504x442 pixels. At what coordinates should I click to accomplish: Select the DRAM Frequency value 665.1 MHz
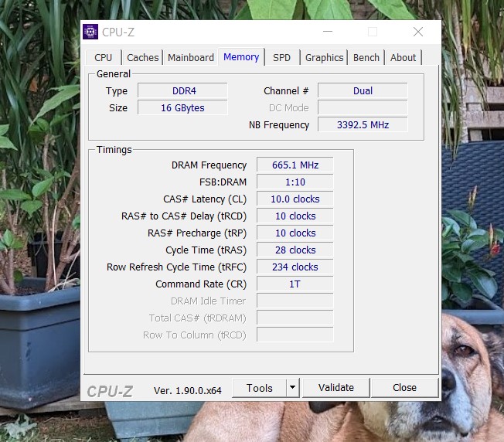point(295,165)
